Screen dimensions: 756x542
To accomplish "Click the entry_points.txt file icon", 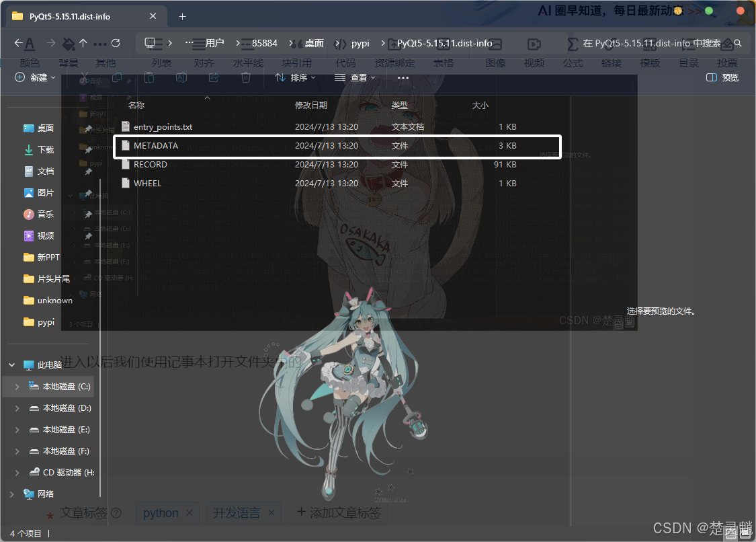I will 126,126.
